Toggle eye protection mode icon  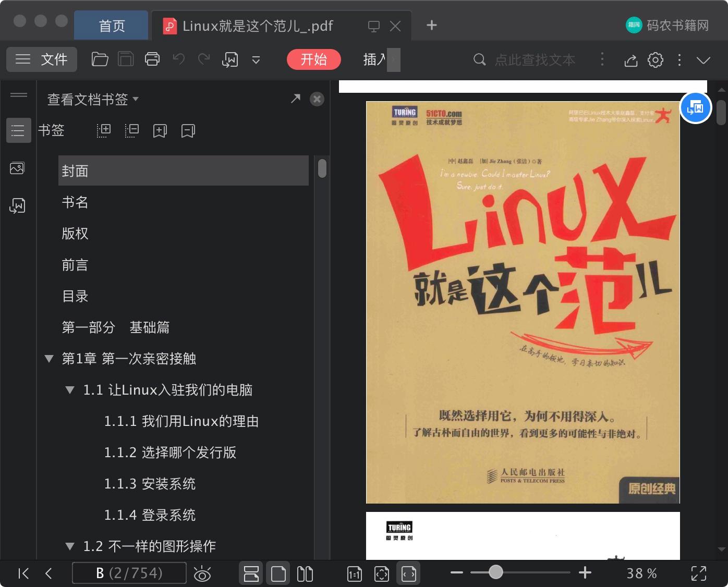point(202,573)
